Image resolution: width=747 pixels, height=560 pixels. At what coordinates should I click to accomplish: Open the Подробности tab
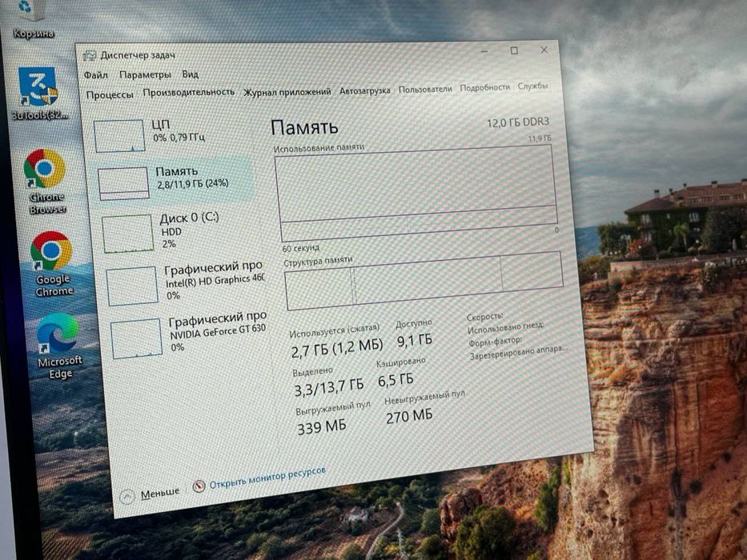click(x=484, y=88)
